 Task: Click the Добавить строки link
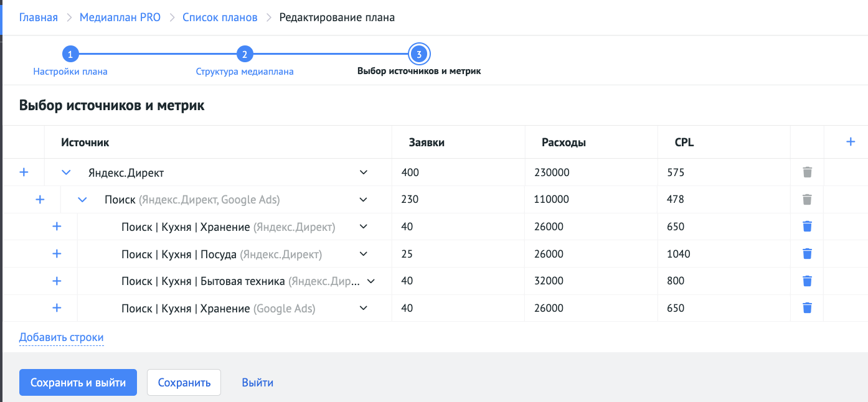(61, 338)
